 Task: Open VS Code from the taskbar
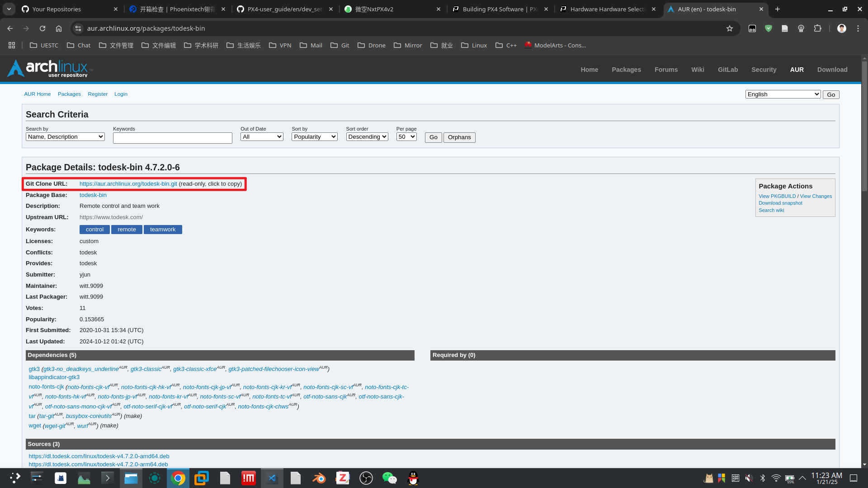pos(272,478)
